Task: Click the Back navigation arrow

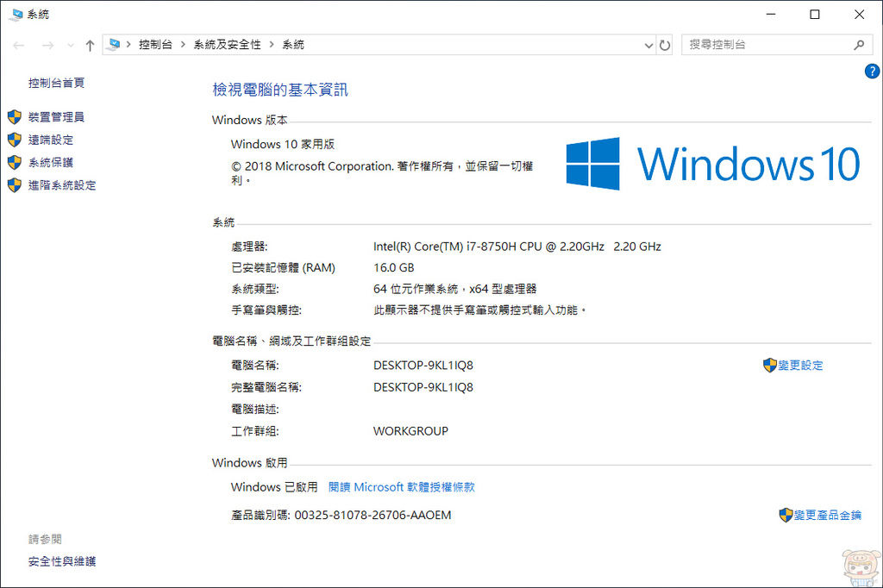Action: [19, 45]
